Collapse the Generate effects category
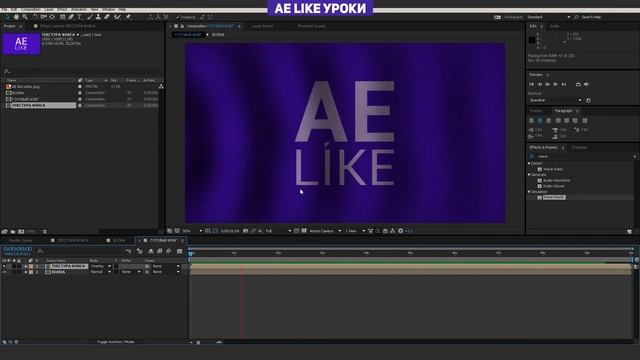This screenshot has width=640, height=360. pyautogui.click(x=529, y=175)
